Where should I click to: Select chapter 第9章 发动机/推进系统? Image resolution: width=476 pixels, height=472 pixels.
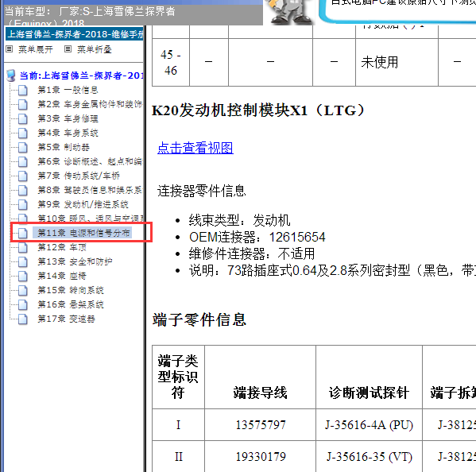(83, 204)
